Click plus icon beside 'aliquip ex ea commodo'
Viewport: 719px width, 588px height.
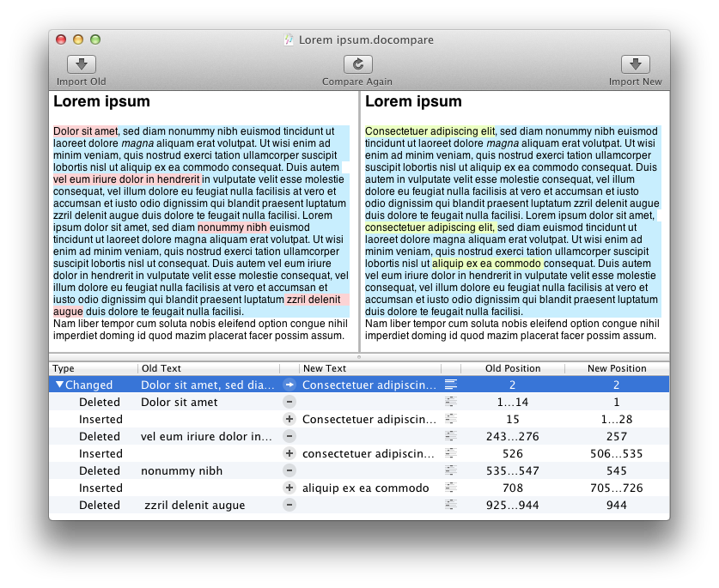pyautogui.click(x=289, y=488)
